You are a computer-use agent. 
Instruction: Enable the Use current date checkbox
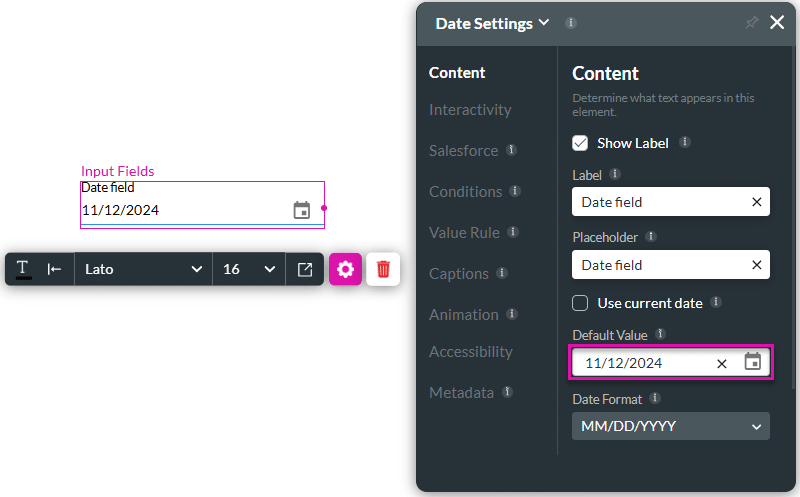click(x=580, y=303)
